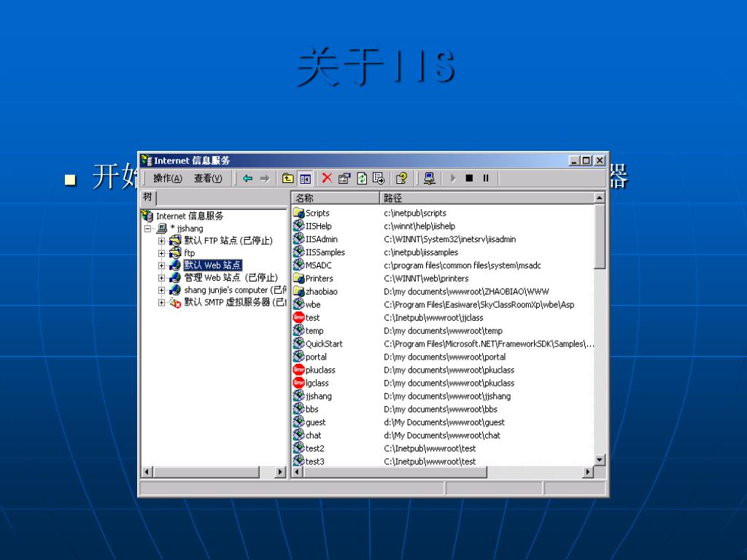747x560 pixels.
Task: Click the Export list toolbar icon
Action: click(x=379, y=179)
